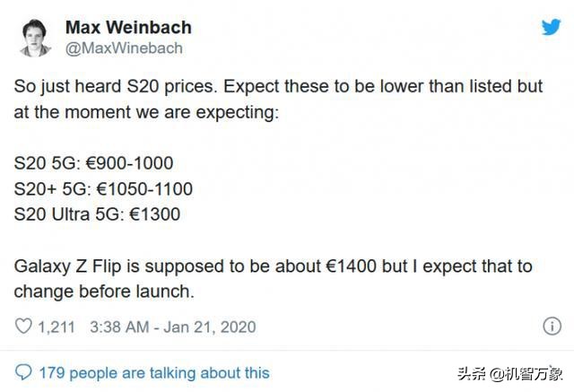
Task: Click the €1400 price in the tweet
Action: [x=351, y=266]
